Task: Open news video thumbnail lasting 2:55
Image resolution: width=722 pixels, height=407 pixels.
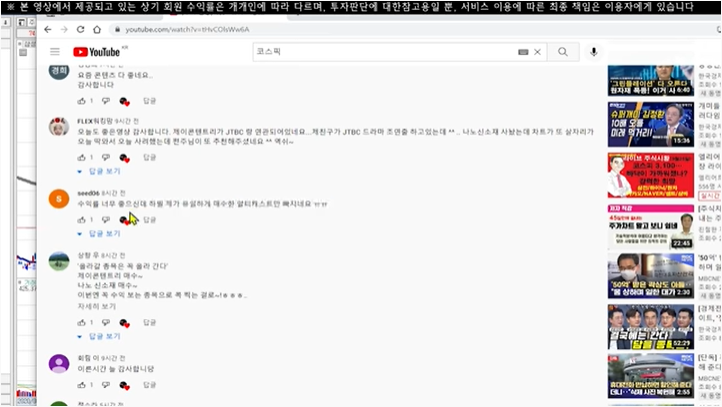Action: pos(651,376)
